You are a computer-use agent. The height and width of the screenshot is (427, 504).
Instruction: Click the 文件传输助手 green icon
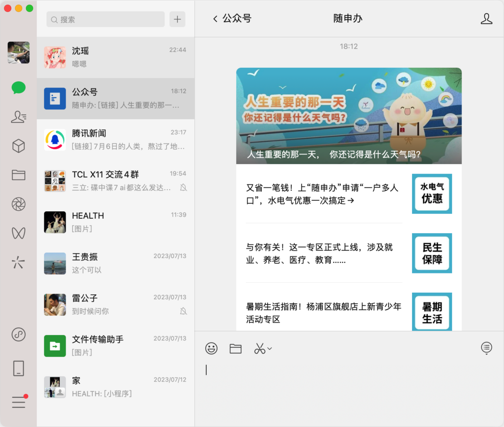(x=55, y=346)
